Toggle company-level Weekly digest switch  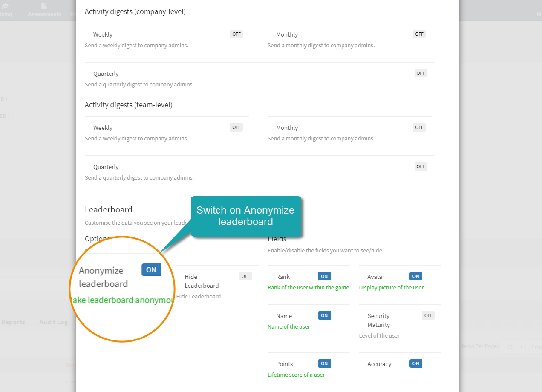coord(236,34)
